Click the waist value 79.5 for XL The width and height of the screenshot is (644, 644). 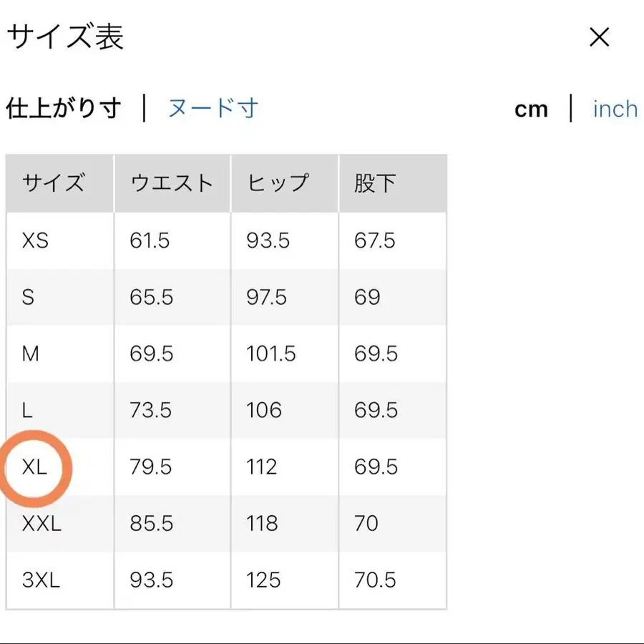[x=150, y=467]
